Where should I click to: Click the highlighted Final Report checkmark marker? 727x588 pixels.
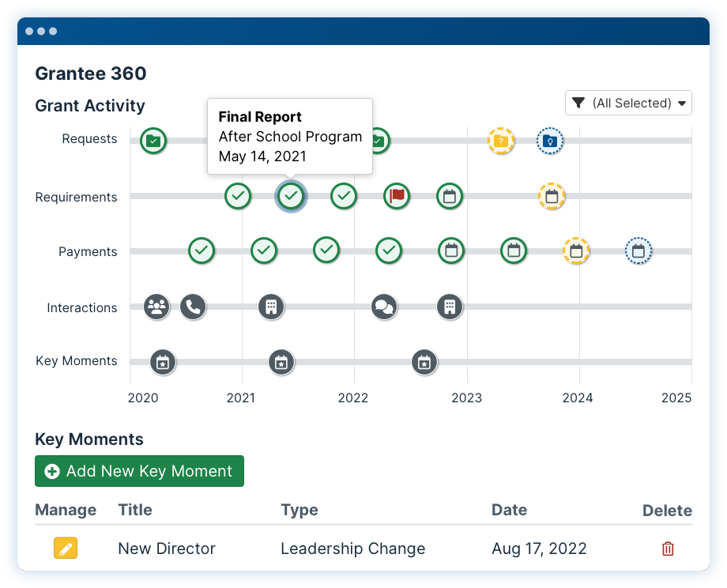coord(291,196)
